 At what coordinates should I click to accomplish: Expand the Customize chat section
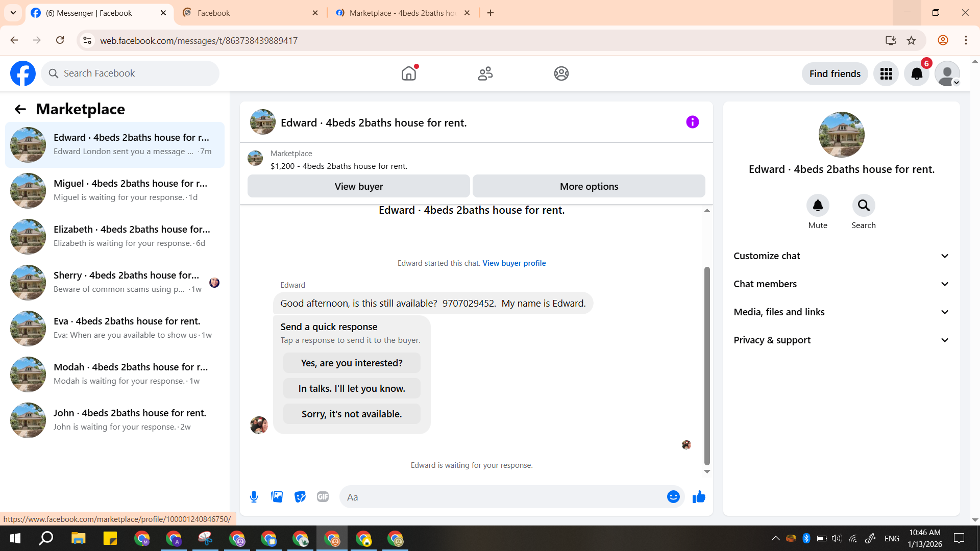841,256
